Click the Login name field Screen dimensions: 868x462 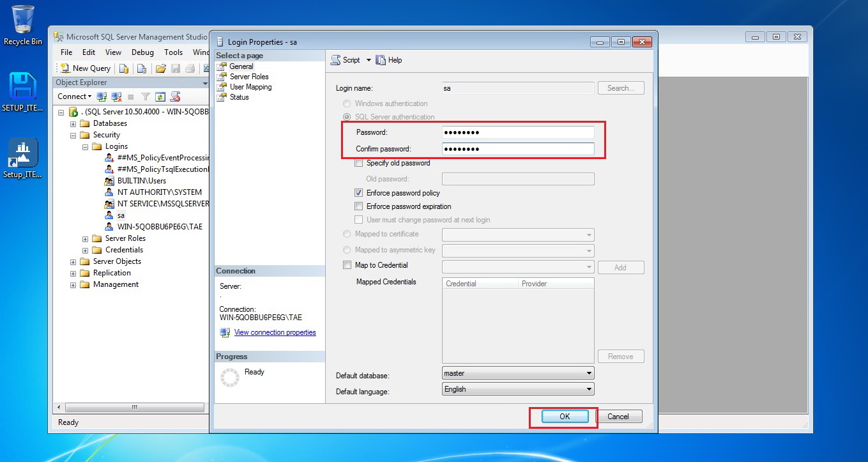tap(518, 88)
